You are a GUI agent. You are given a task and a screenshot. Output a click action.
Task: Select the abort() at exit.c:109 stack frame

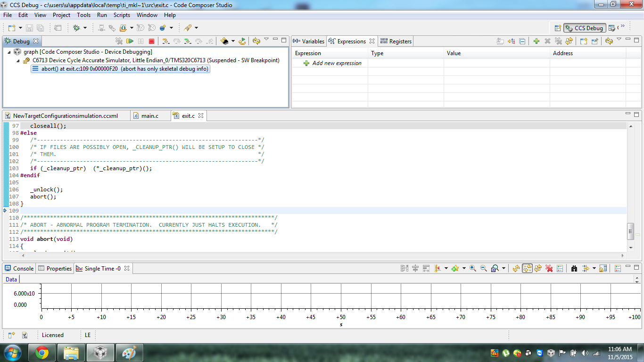(121, 69)
